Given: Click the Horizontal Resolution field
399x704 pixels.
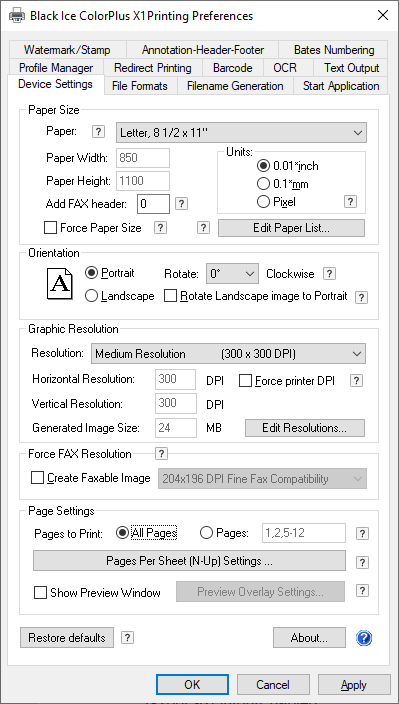Looking at the screenshot, I should pos(176,379).
